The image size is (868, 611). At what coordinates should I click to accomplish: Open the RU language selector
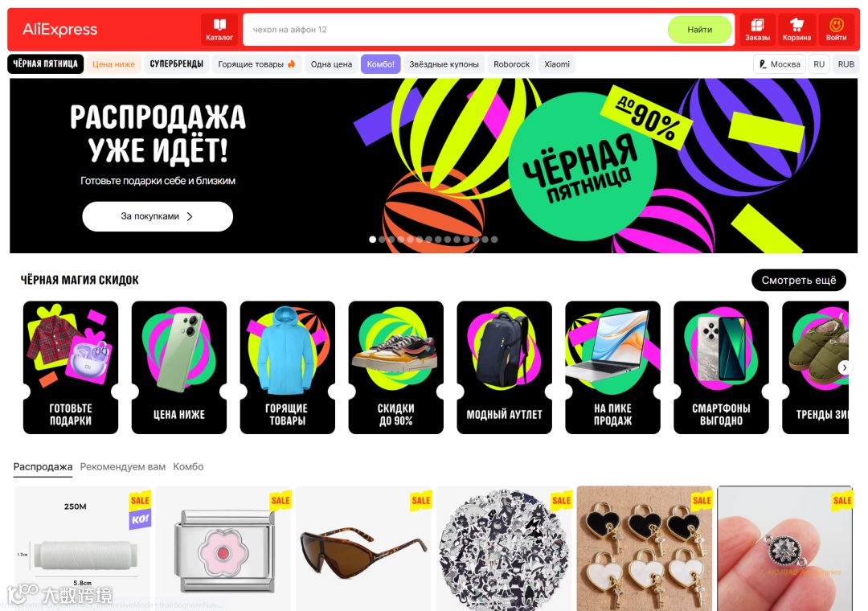pos(819,64)
